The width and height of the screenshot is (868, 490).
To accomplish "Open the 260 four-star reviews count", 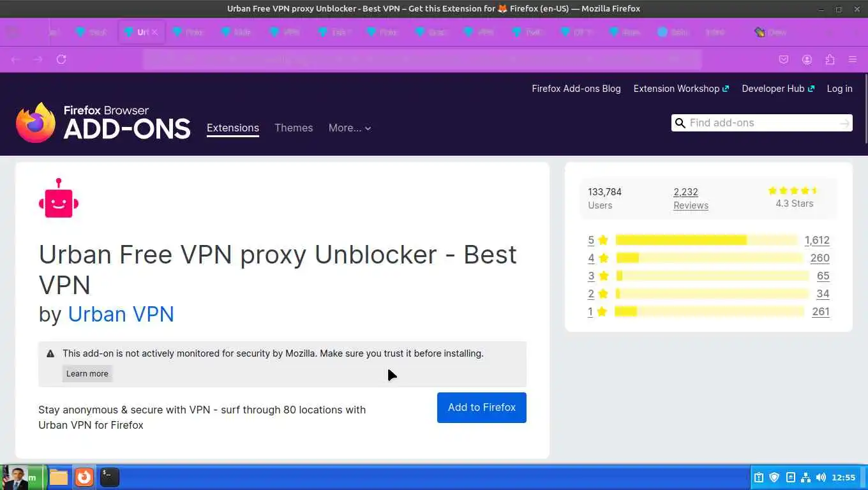I will (819, 258).
